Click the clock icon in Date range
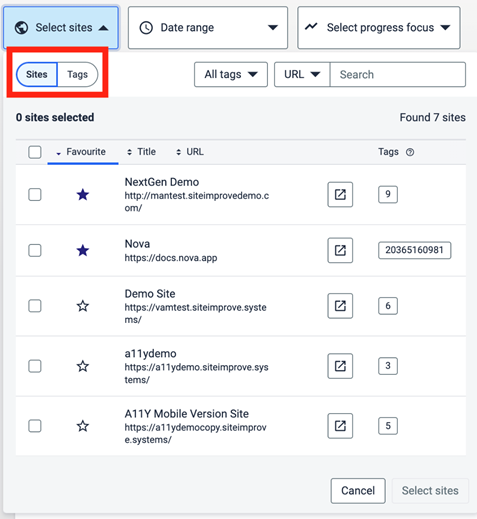The width and height of the screenshot is (477, 519). click(x=146, y=28)
